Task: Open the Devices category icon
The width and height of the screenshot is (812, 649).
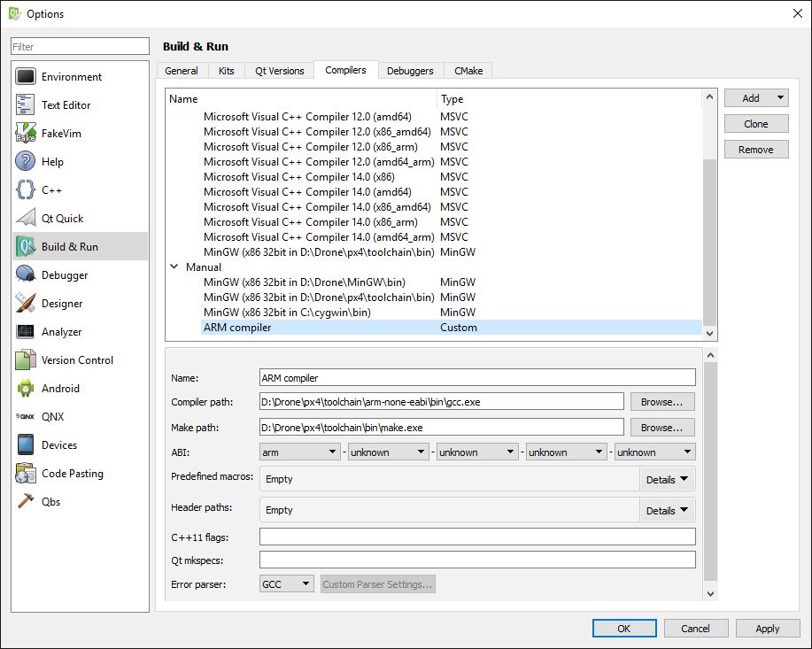Action: coord(26,445)
